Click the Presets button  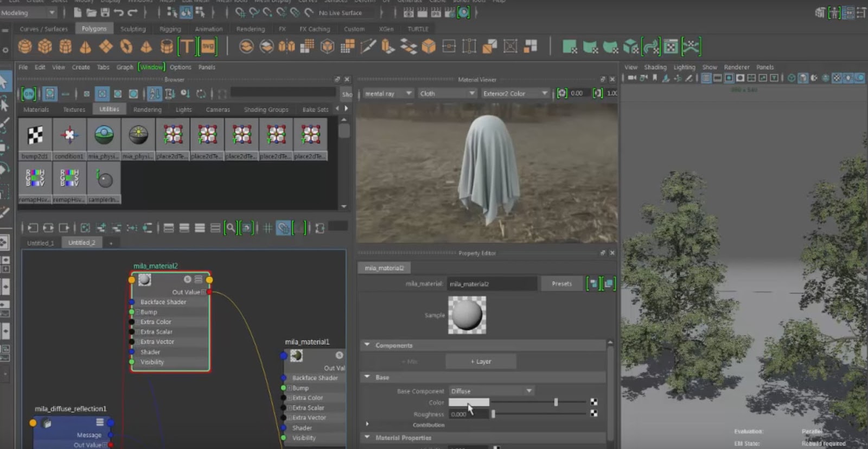pyautogui.click(x=561, y=283)
